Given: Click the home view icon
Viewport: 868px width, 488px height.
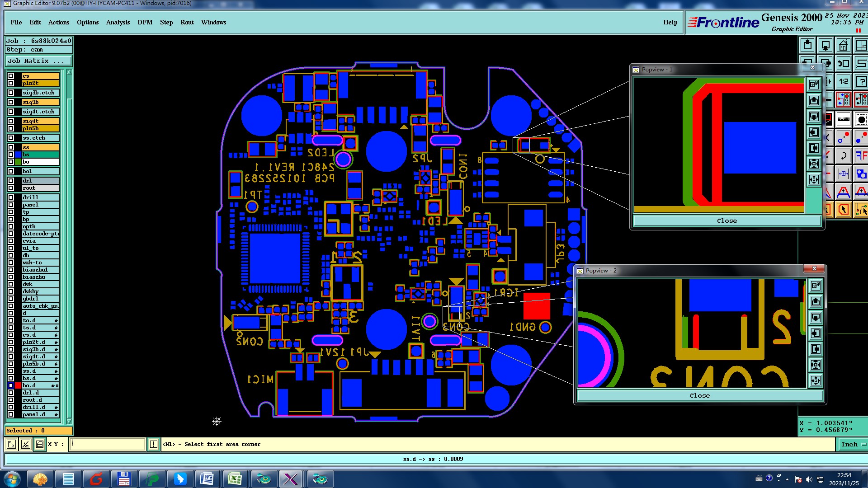Looking at the screenshot, I should point(844,46).
